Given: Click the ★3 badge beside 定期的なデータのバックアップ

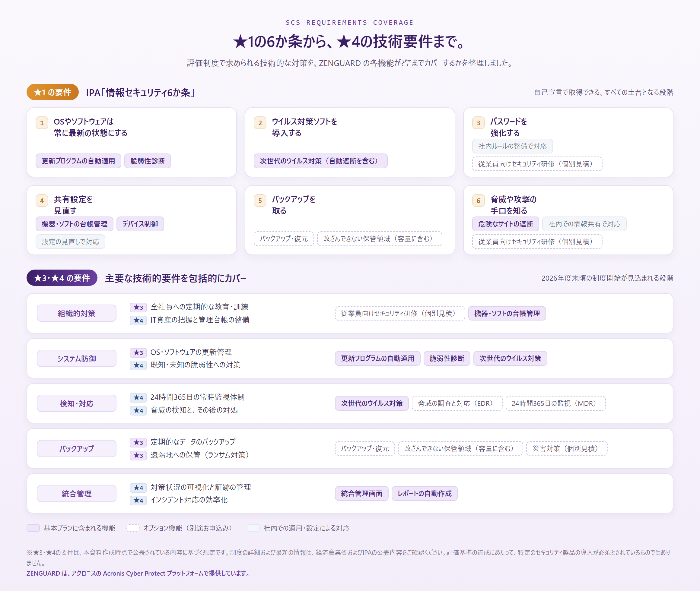Looking at the screenshot, I should click(x=138, y=442).
